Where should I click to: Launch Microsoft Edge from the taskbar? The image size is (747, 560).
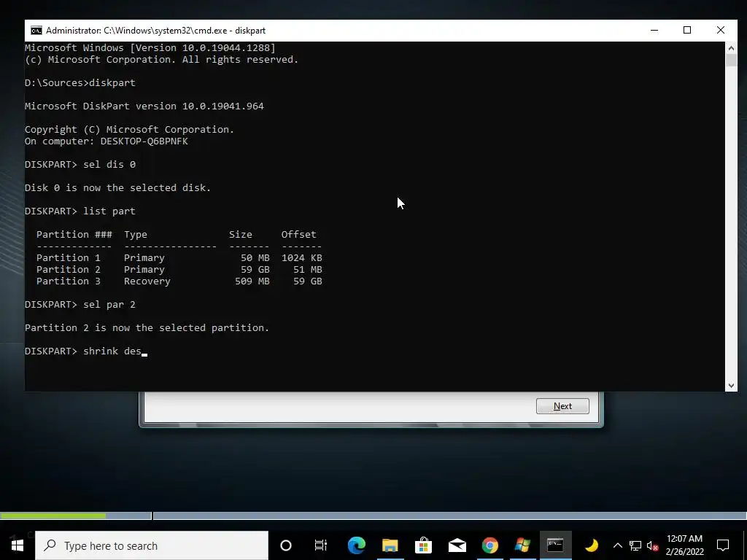[356, 545]
